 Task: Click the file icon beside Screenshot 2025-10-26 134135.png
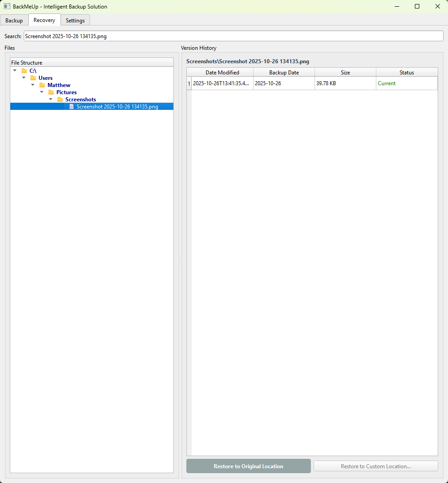71,106
